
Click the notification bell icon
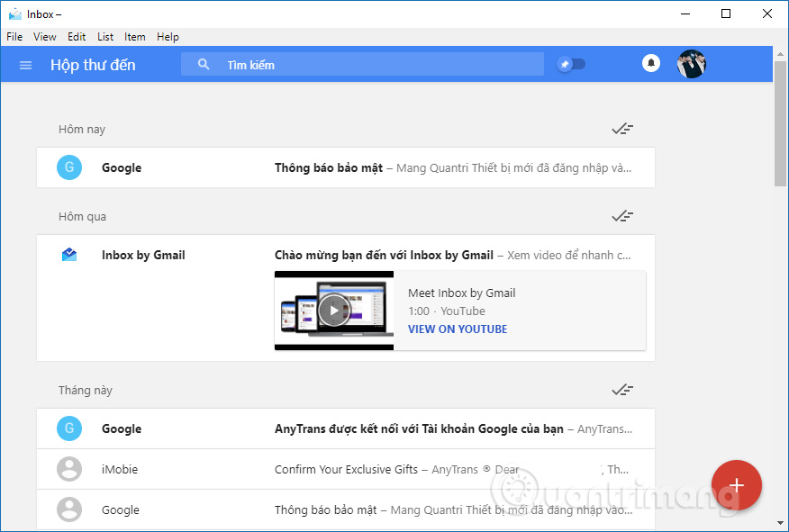pos(651,63)
